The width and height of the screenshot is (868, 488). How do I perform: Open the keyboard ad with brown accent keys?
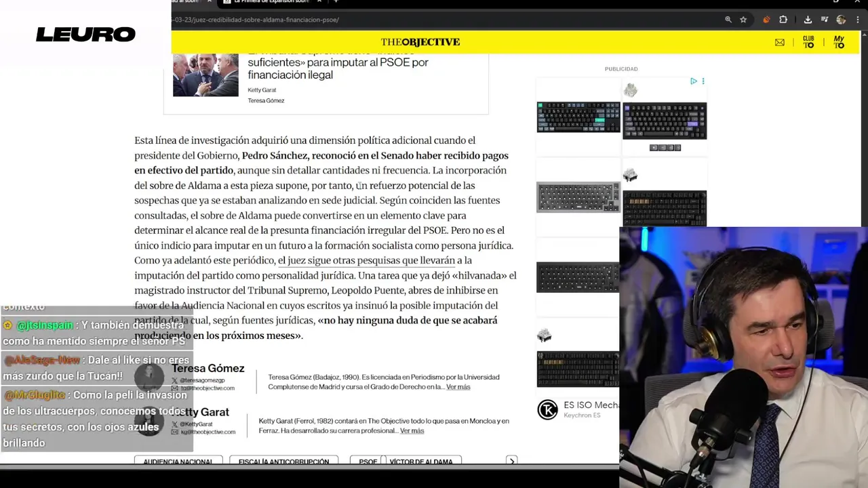tap(665, 207)
